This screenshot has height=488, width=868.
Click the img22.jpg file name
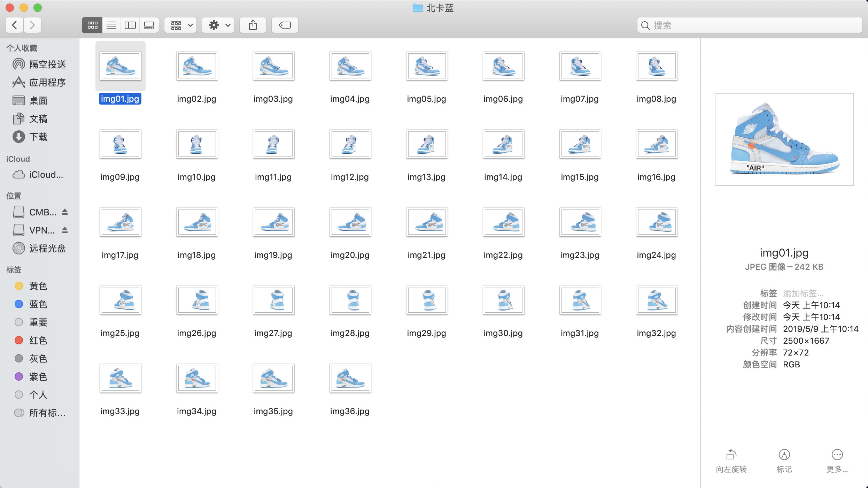pyautogui.click(x=503, y=255)
